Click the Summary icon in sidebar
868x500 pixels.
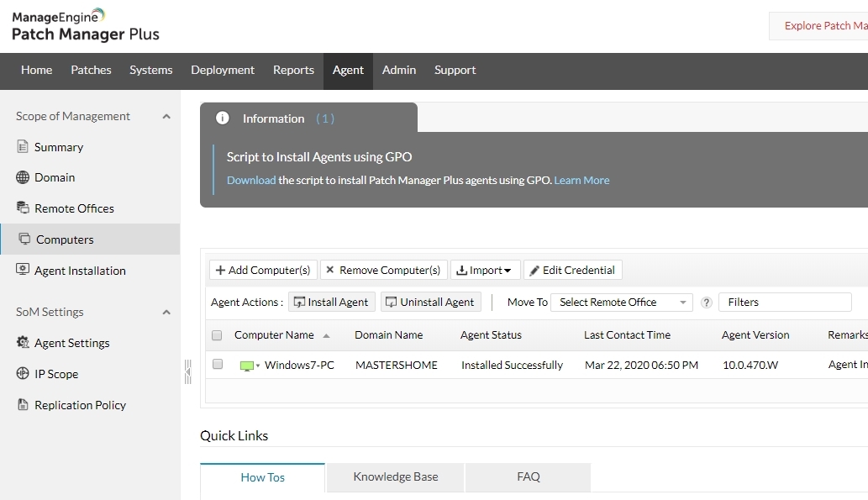click(23, 147)
